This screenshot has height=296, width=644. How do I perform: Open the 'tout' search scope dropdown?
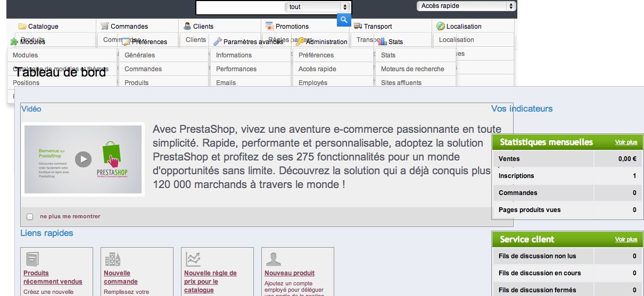pos(317,7)
